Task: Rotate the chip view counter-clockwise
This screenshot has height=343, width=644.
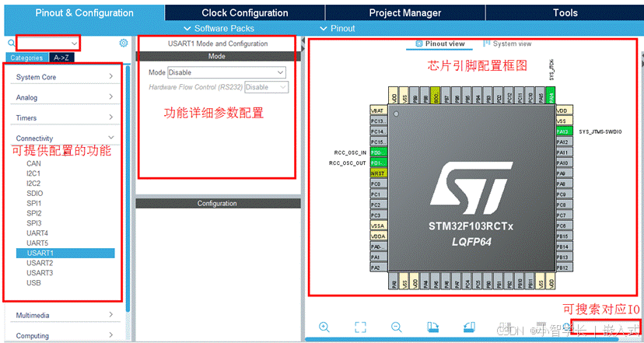Action: pyautogui.click(x=469, y=327)
